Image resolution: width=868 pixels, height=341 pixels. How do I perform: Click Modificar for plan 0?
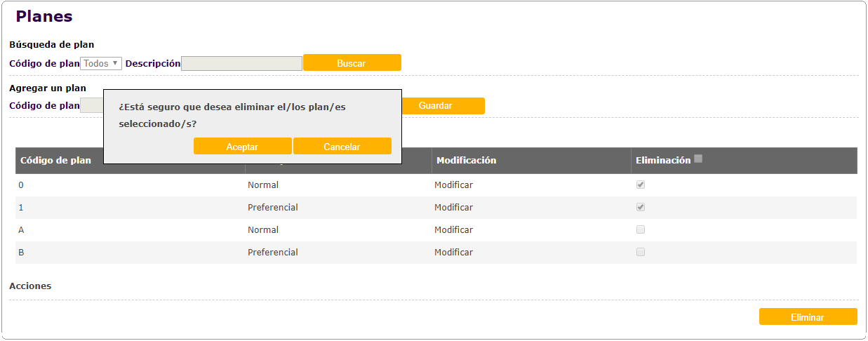[453, 185]
